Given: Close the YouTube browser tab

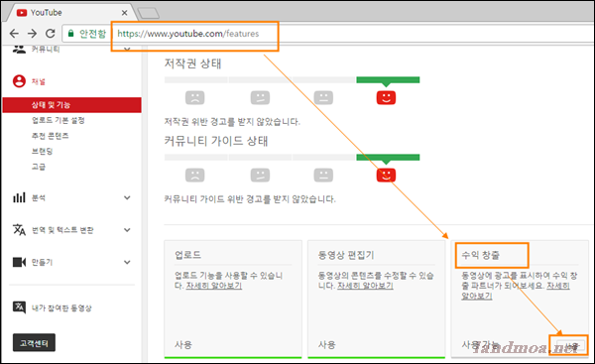Looking at the screenshot, I should tap(124, 13).
